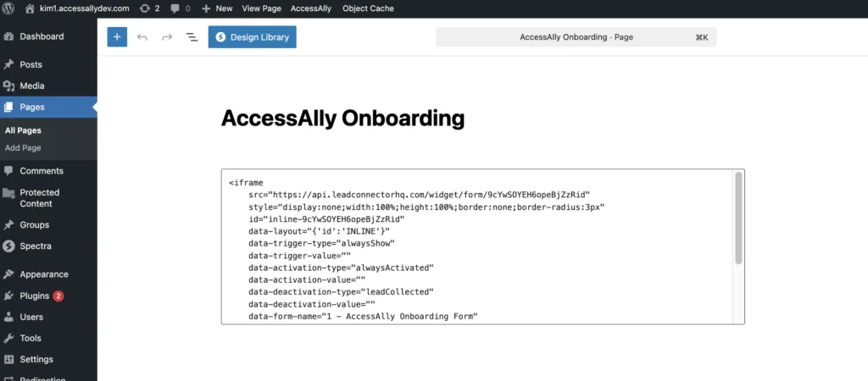Open the Document Overview list view

192,37
